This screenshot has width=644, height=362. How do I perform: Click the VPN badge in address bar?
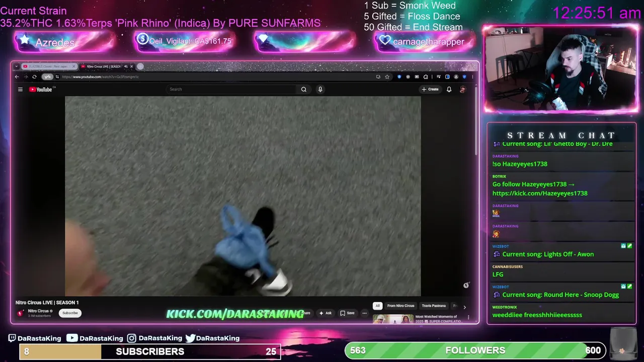[47, 77]
